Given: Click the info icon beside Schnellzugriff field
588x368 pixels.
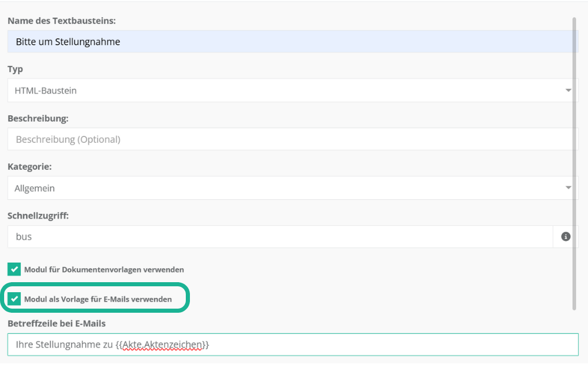Looking at the screenshot, I should click(x=566, y=236).
